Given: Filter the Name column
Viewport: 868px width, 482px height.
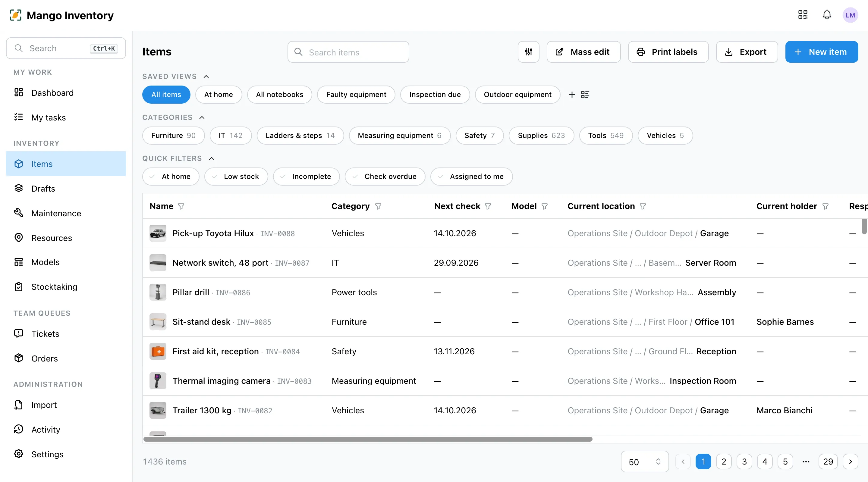Looking at the screenshot, I should [x=181, y=206].
